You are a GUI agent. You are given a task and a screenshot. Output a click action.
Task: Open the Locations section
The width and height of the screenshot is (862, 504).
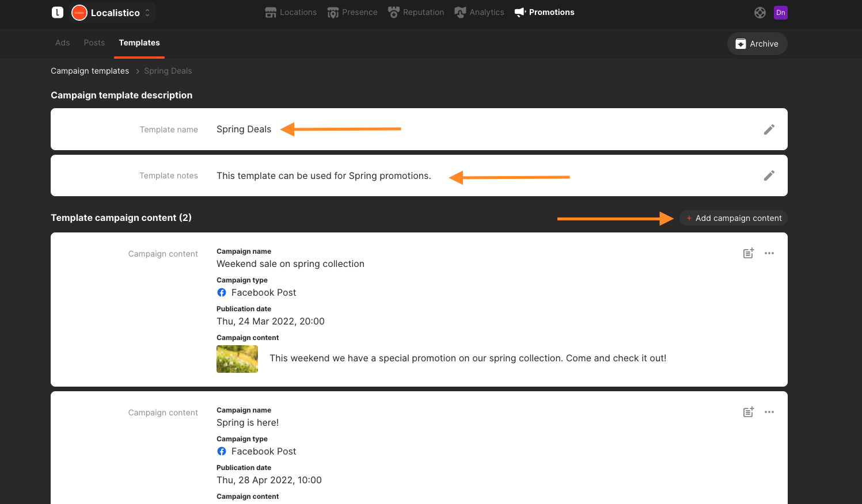pyautogui.click(x=291, y=12)
